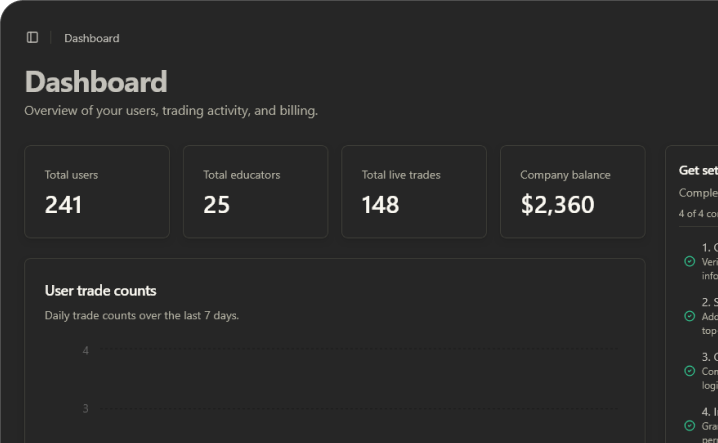Click the checkmark icon for setup step 4
The width and height of the screenshot is (718, 443).
[690, 426]
